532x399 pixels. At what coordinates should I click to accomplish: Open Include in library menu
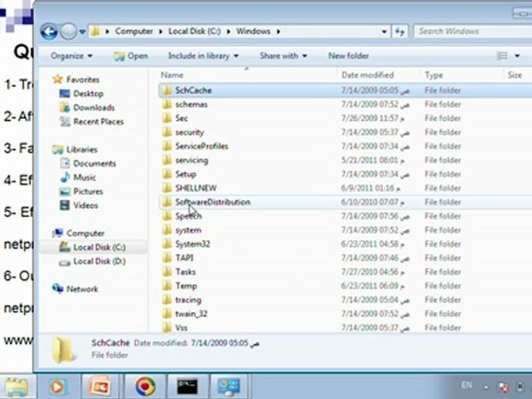[203, 55]
